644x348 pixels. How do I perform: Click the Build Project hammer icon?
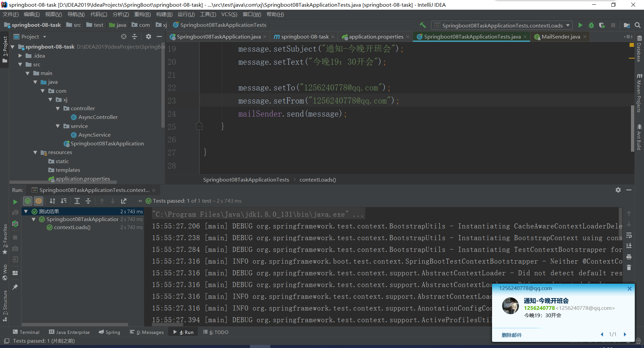[423, 25]
